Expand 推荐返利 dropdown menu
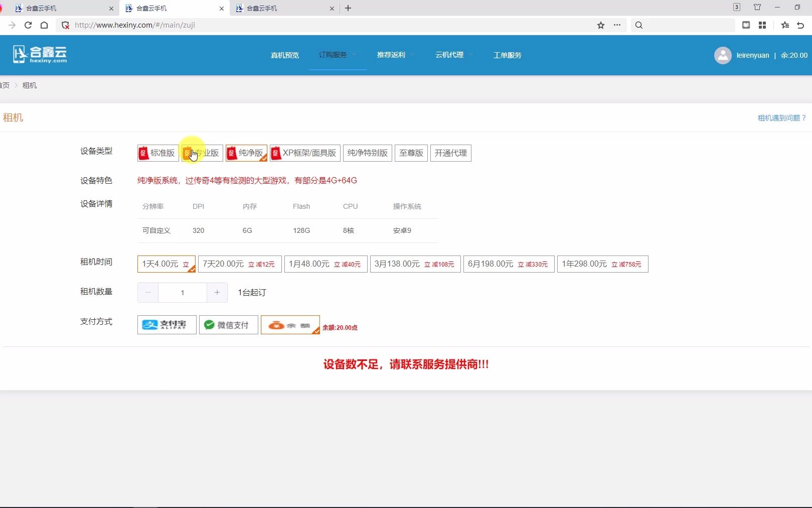This screenshot has height=508, width=812. click(x=396, y=55)
